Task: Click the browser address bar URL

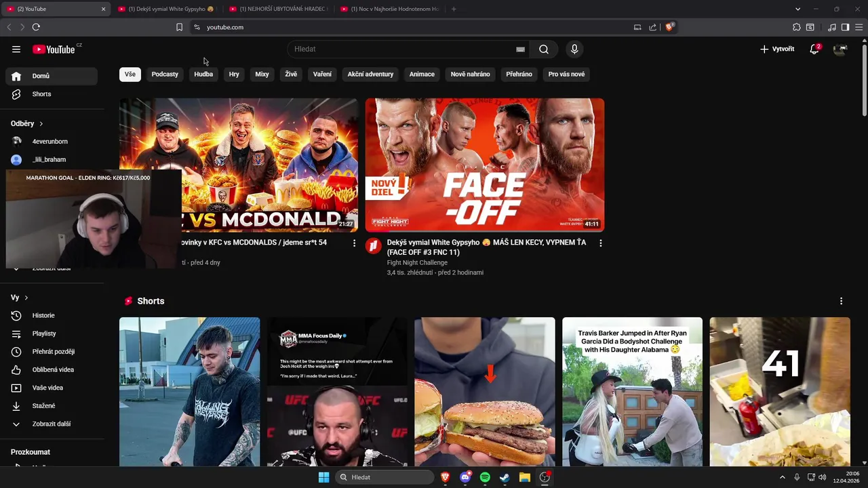Action: (225, 27)
